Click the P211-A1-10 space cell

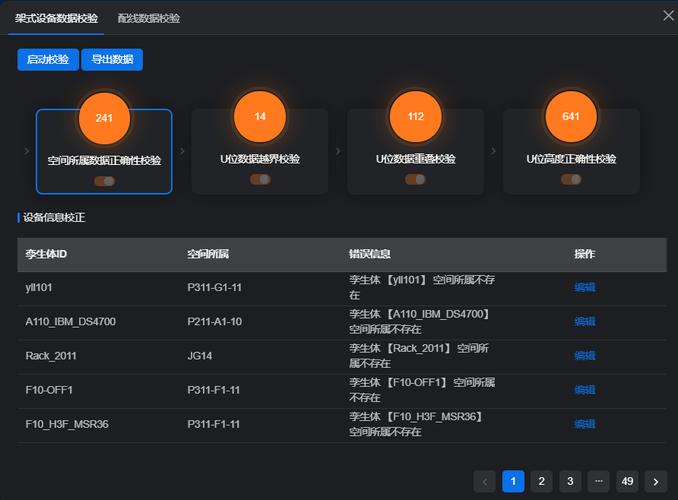point(214,321)
